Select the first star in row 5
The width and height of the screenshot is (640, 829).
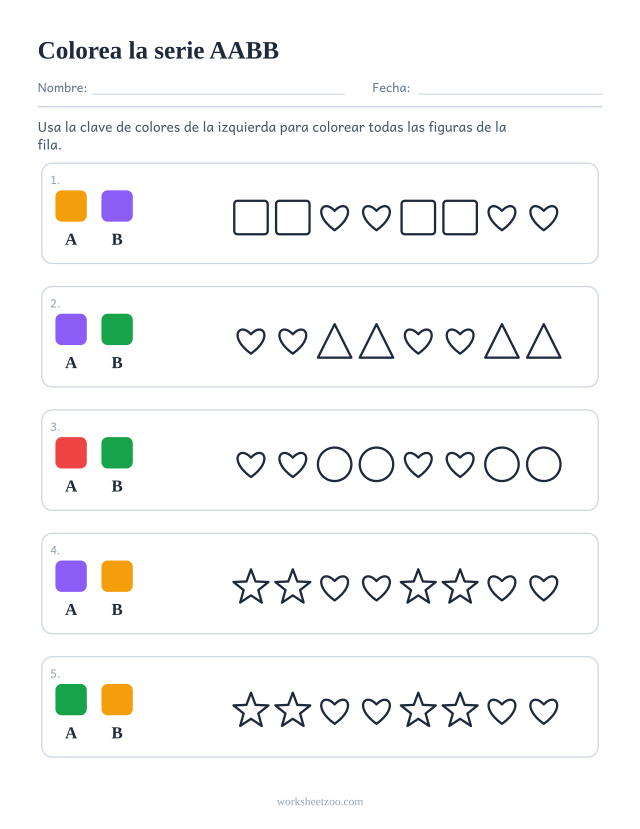[x=251, y=710]
